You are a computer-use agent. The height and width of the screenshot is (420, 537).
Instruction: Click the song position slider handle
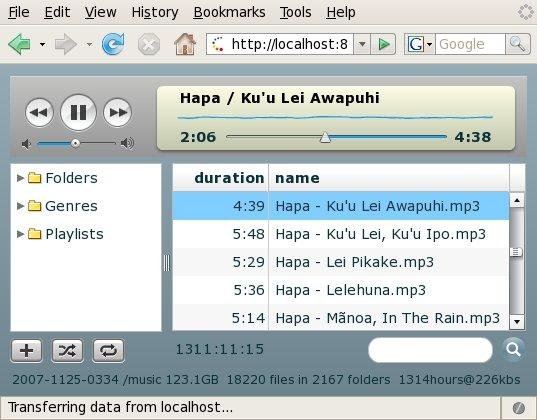(325, 137)
